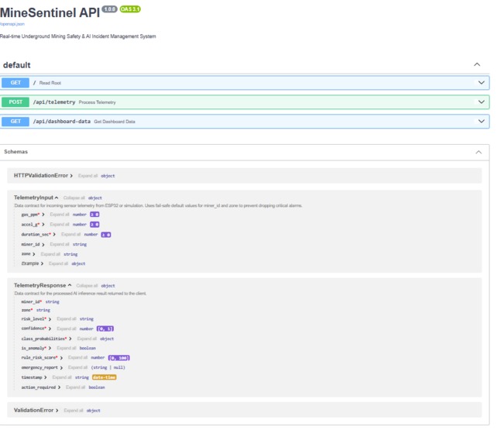
Task: Click Expand all beside emergency_report
Action: (x=77, y=367)
